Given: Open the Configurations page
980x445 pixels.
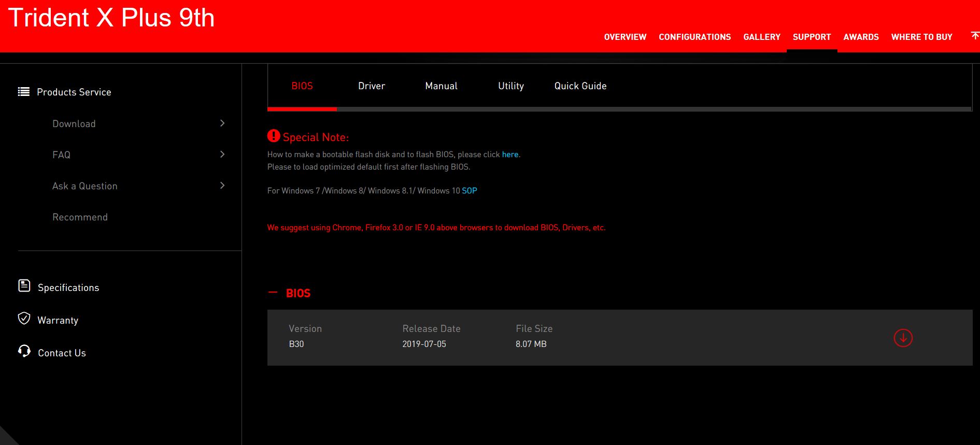Looking at the screenshot, I should [x=694, y=37].
